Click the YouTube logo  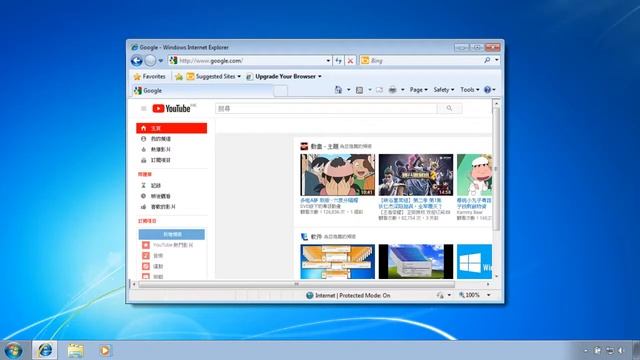click(172, 109)
